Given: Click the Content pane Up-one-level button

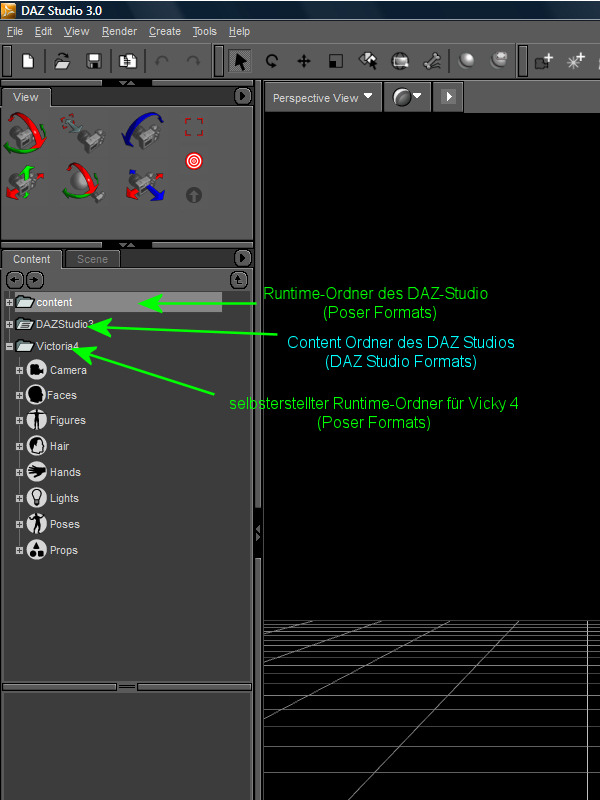Looking at the screenshot, I should (239, 280).
